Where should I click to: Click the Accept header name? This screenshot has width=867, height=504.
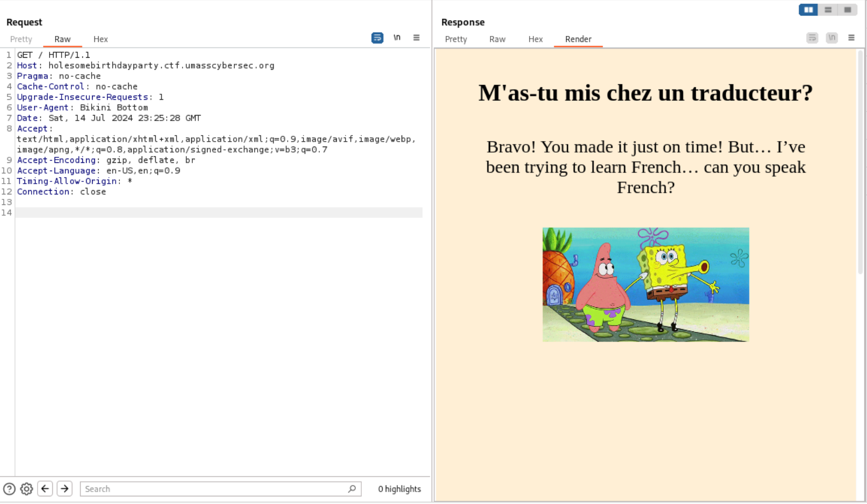tap(33, 129)
